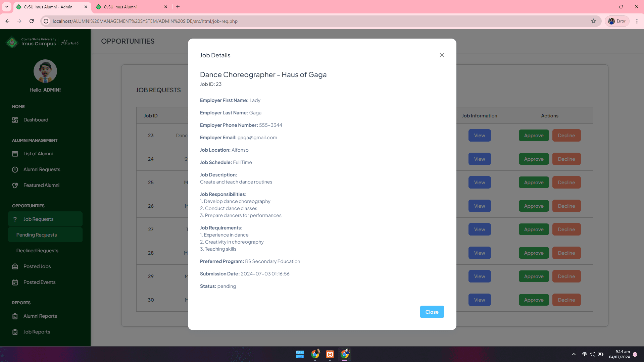The image size is (644, 362).
Task: View details for job ID 24
Action: 479,159
